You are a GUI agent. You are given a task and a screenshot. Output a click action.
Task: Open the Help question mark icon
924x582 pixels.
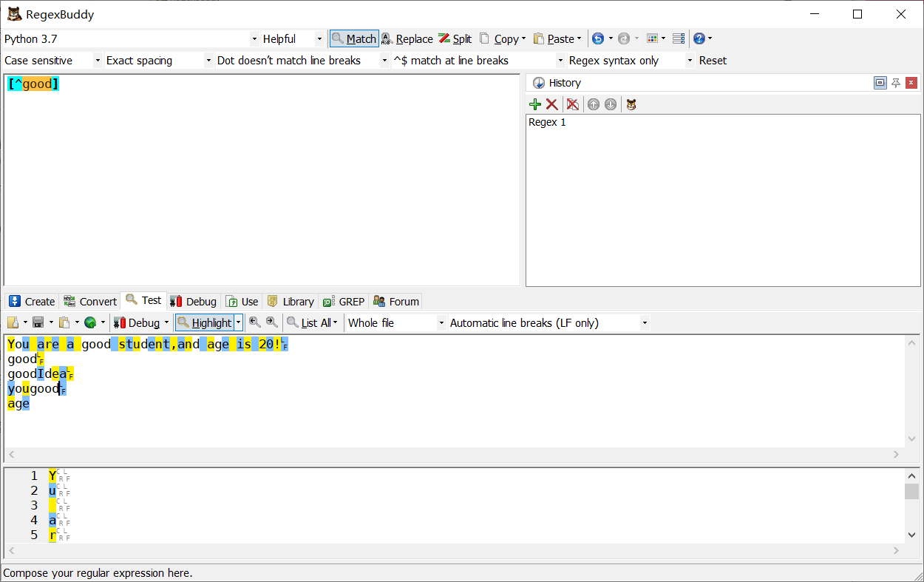pos(699,38)
